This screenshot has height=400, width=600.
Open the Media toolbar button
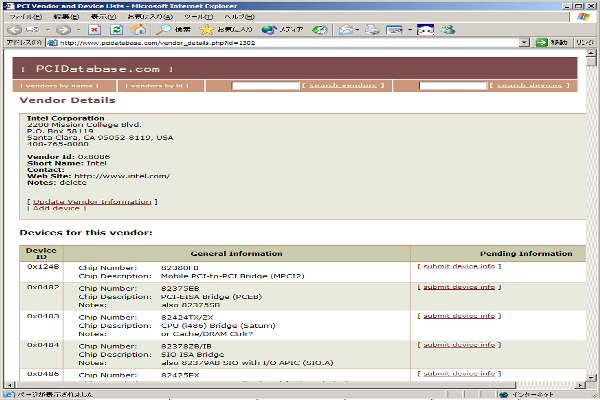coord(282,29)
